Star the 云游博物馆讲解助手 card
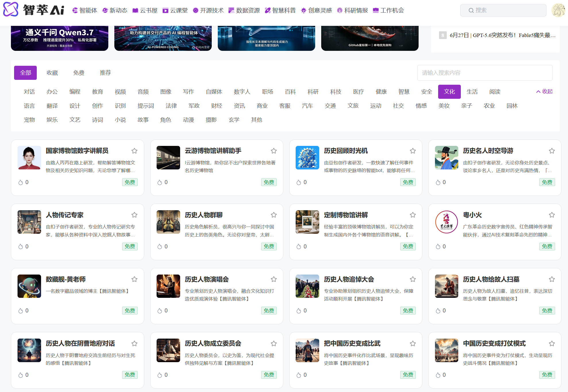Image resolution: width=568 pixels, height=392 pixels. 274,151
